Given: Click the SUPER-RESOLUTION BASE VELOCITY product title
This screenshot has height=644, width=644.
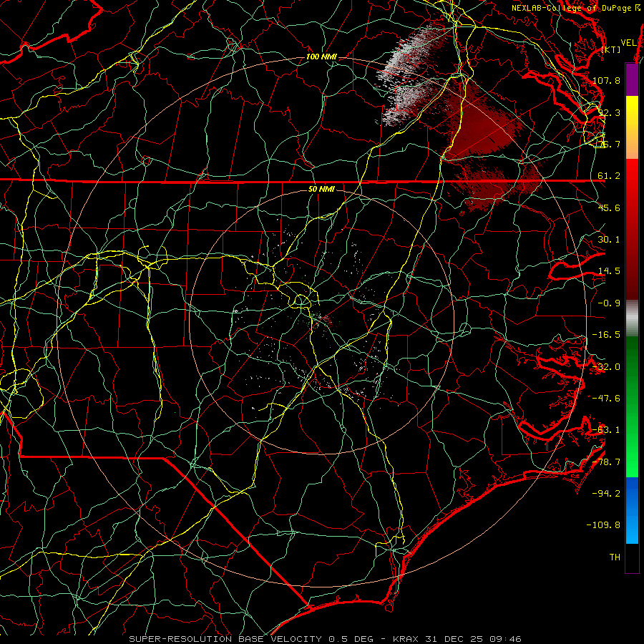Looking at the screenshot, I should tap(227, 639).
